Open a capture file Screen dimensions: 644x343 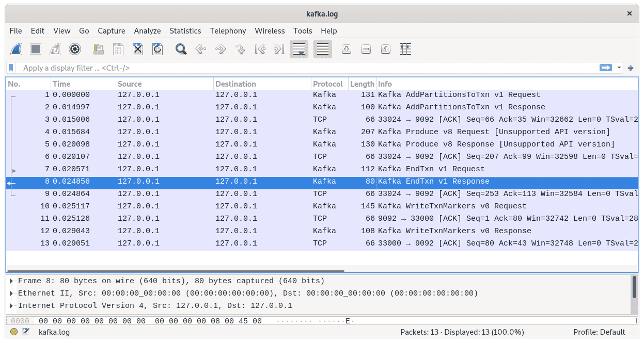(x=99, y=49)
